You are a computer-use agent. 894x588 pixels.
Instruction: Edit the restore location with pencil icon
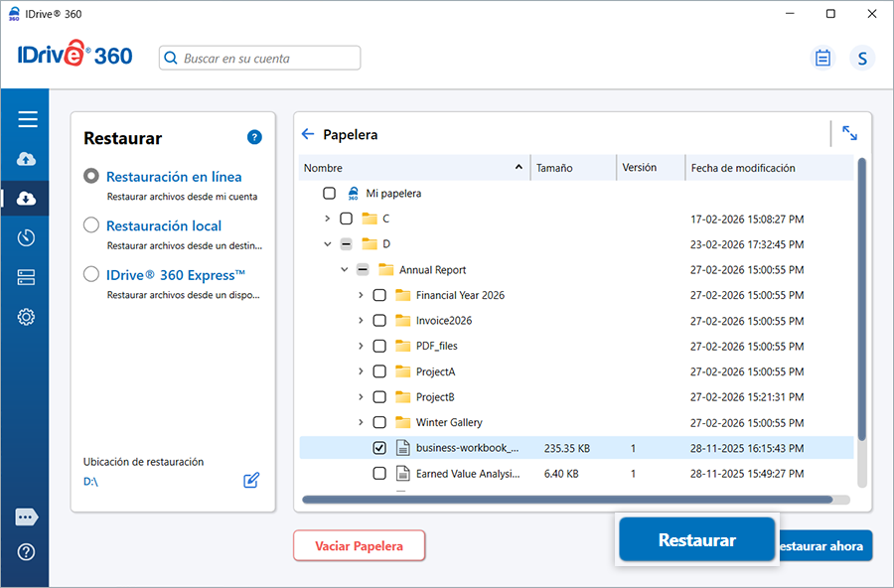click(251, 481)
